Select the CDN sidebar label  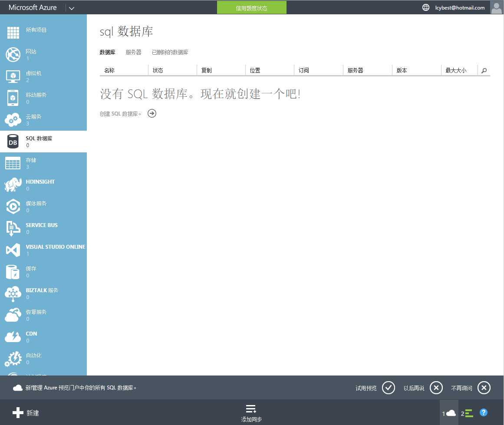click(x=31, y=334)
